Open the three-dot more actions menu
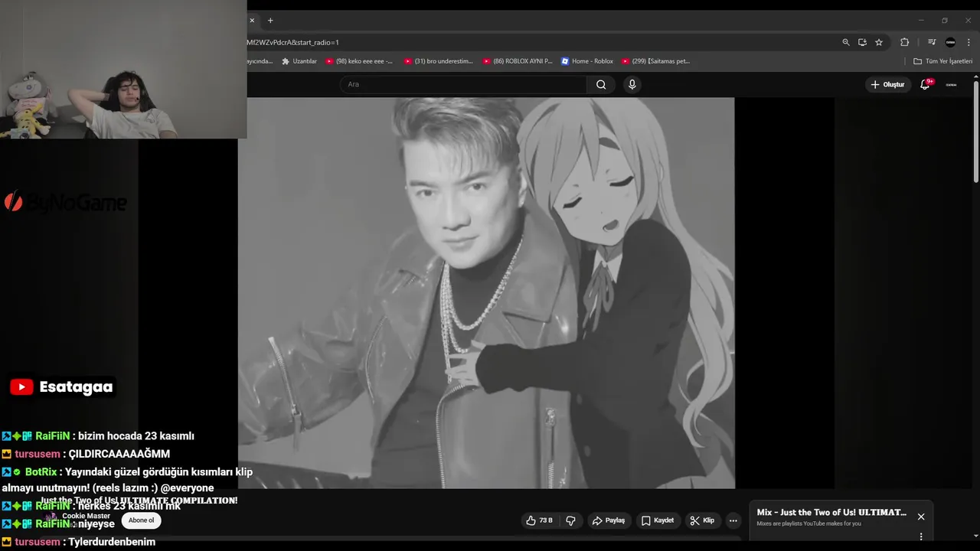Screen dimensions: 980x551 click(733, 520)
